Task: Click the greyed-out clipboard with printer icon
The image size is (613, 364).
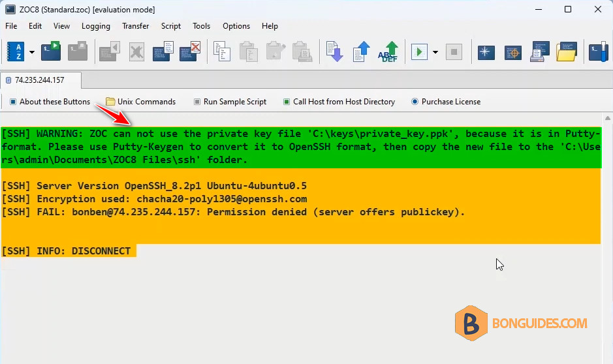Action: click(302, 52)
